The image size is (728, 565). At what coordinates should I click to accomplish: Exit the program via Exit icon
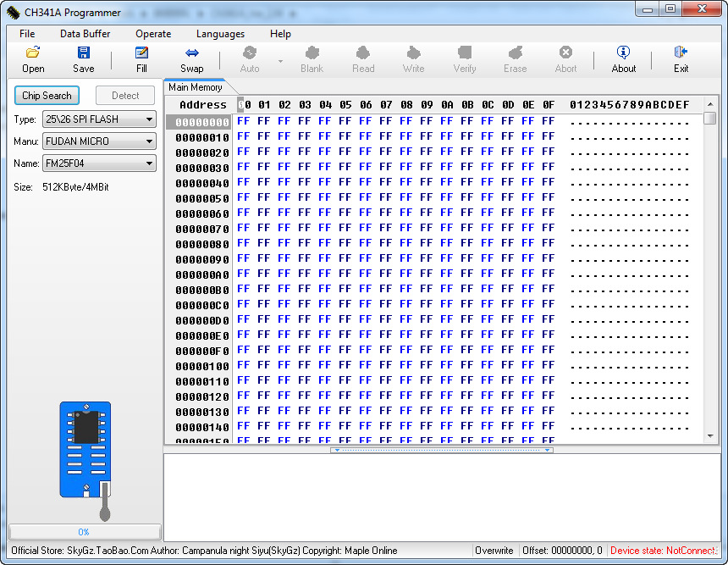(x=681, y=59)
